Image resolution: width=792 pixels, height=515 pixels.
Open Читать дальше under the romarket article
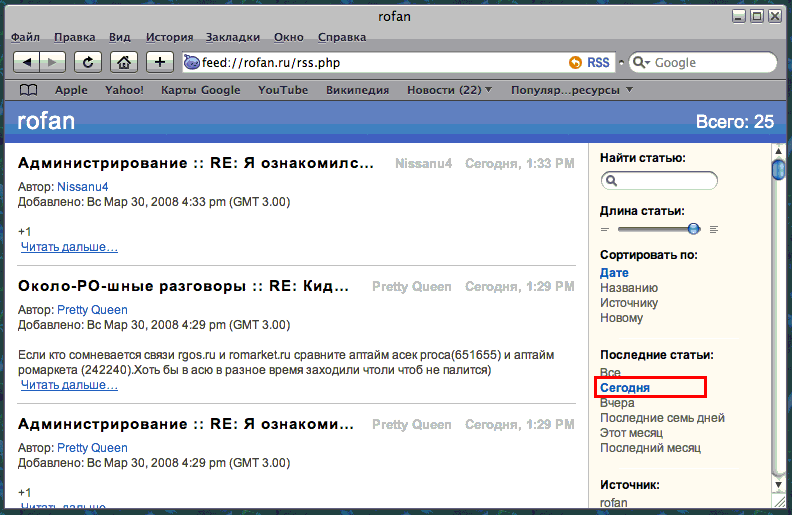69,385
